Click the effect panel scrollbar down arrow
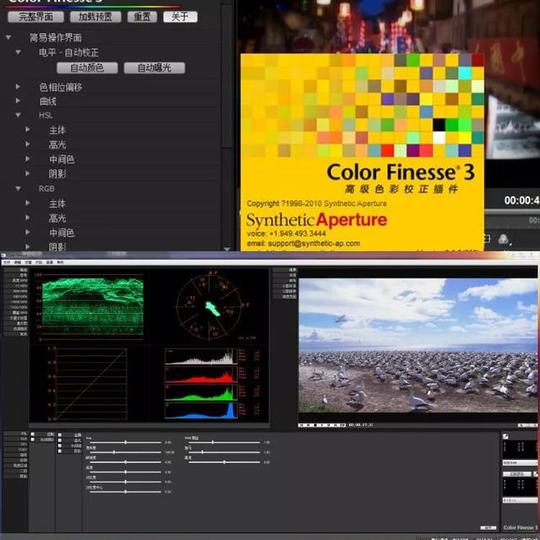This screenshot has height=540, width=540. point(227,249)
